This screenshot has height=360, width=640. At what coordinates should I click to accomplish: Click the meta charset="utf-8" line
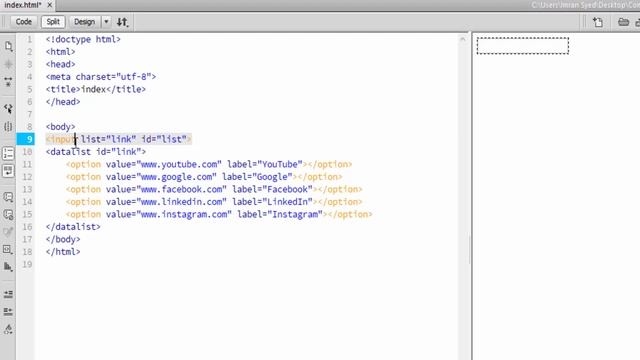click(x=101, y=77)
